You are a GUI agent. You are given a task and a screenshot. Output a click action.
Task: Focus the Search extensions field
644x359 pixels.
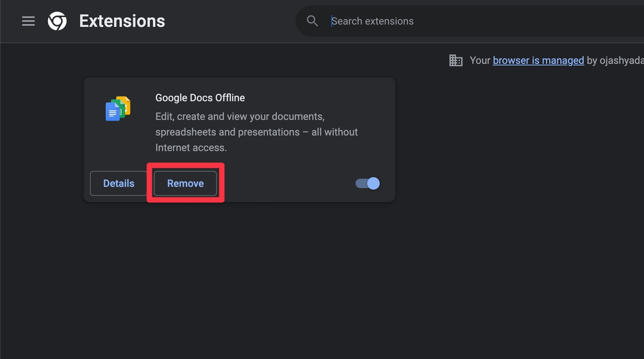pyautogui.click(x=456, y=21)
